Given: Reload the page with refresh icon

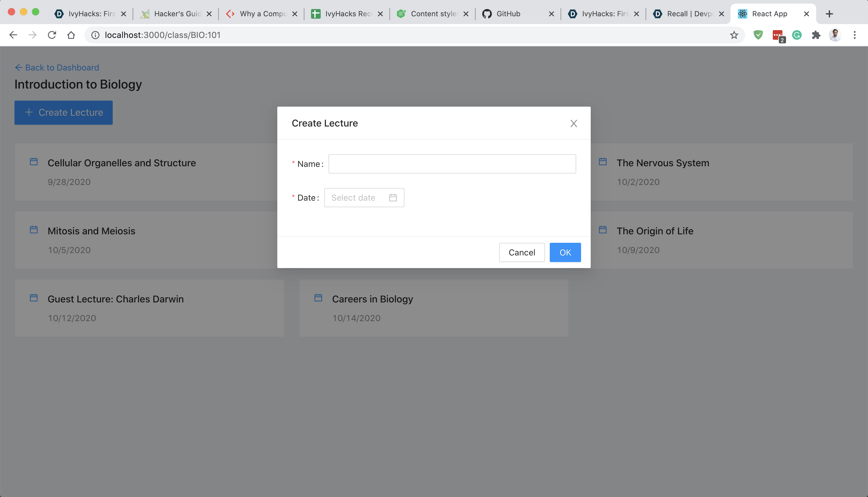Looking at the screenshot, I should [x=52, y=35].
